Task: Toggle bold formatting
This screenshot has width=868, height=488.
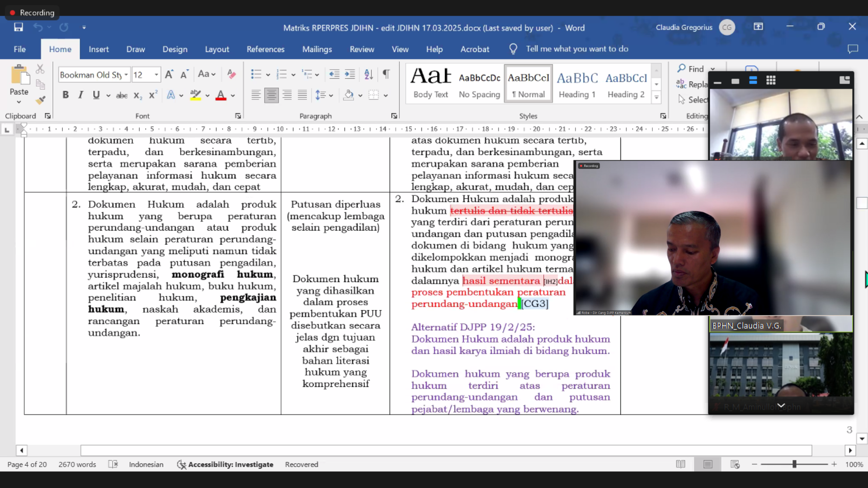Action: [x=66, y=95]
